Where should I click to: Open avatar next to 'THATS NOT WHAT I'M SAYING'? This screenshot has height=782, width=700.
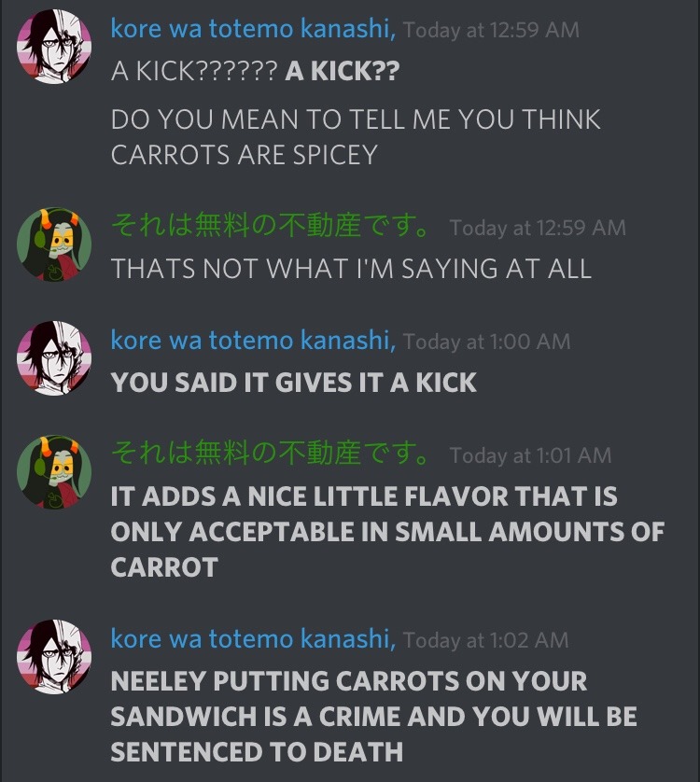(x=54, y=244)
